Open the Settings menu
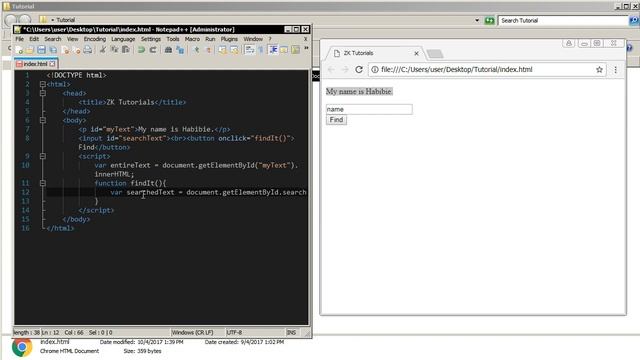This screenshot has height=360, width=640. pos(151,39)
